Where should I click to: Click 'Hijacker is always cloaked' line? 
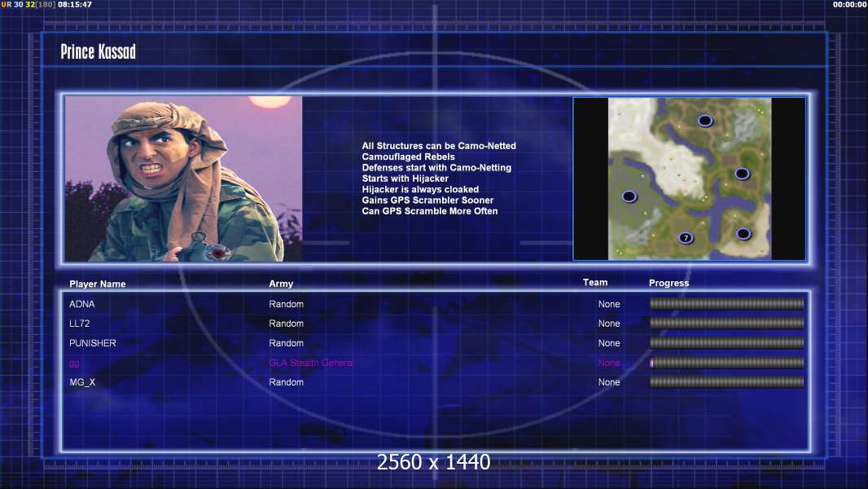coord(421,189)
